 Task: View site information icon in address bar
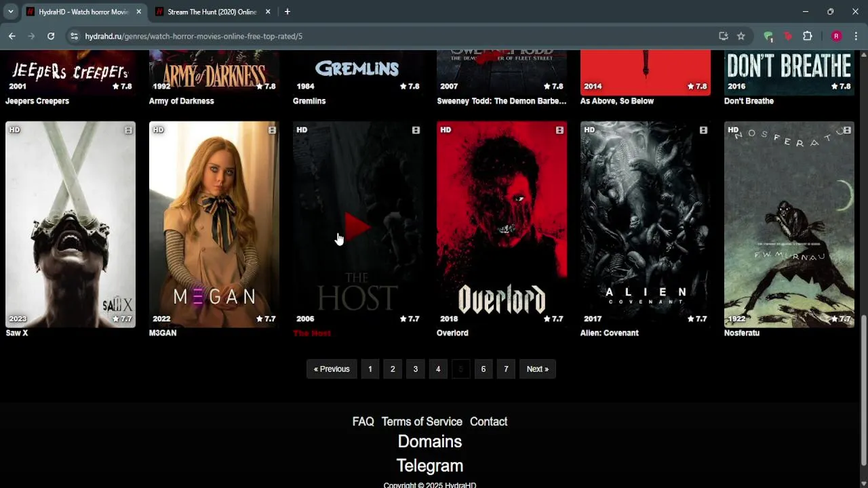tap(74, 36)
